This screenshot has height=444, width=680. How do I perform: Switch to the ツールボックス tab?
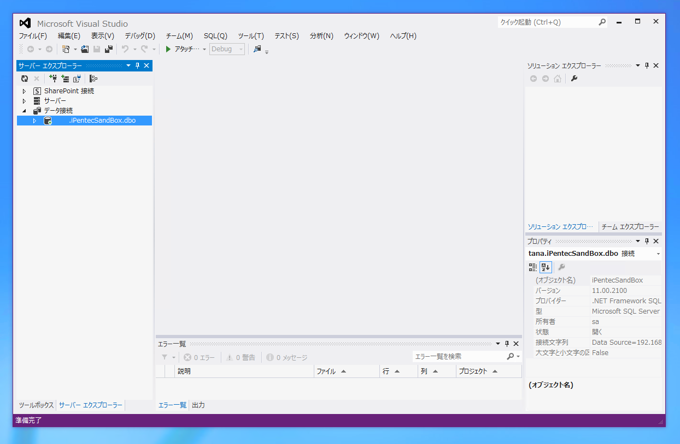pyautogui.click(x=36, y=405)
